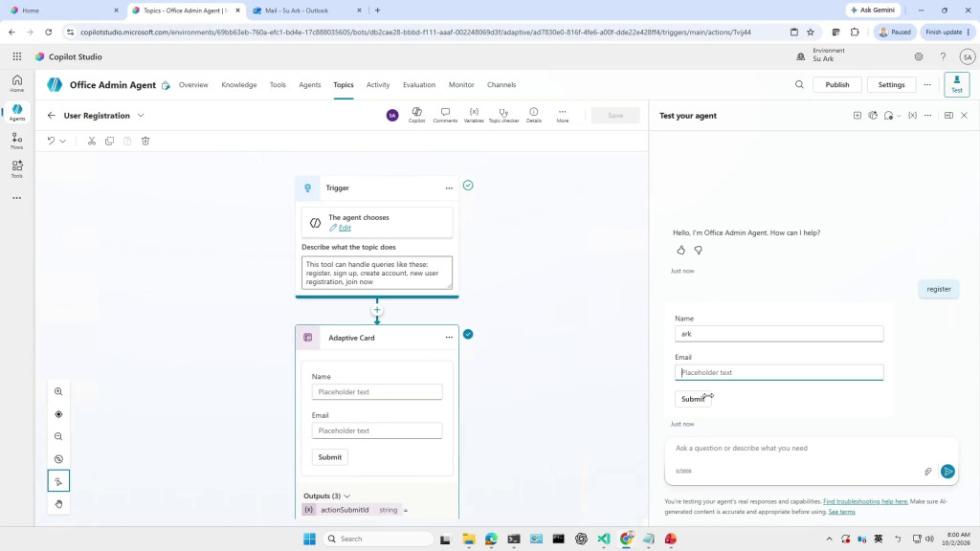Click the Email field in test chat
Image resolution: width=980 pixels, height=551 pixels.
click(779, 372)
